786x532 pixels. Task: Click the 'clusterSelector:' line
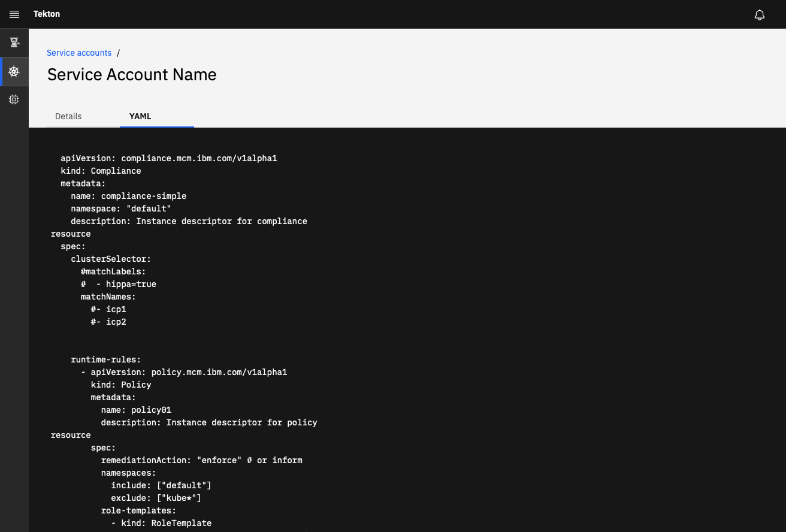coord(111,259)
